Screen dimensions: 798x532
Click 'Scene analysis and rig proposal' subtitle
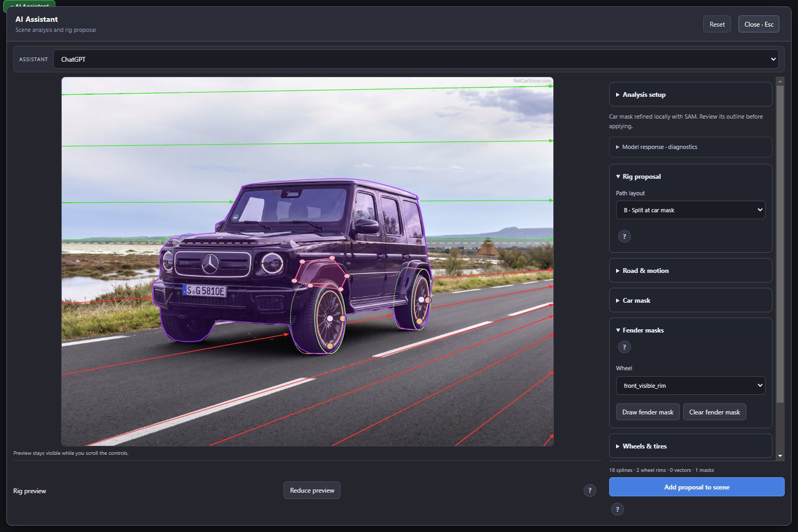tap(56, 30)
